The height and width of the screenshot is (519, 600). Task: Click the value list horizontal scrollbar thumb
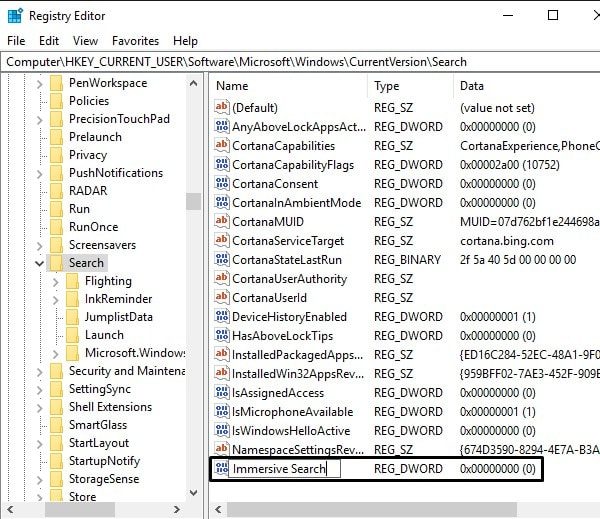coord(372,509)
